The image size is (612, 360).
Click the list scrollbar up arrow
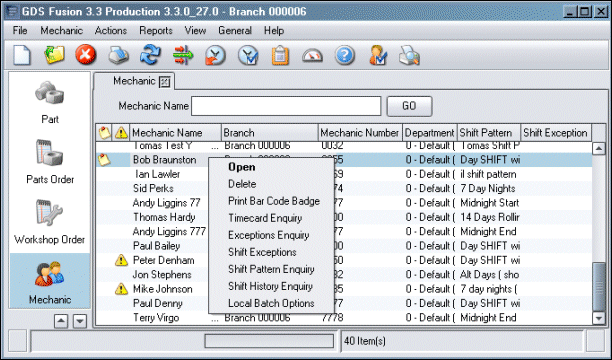599,148
